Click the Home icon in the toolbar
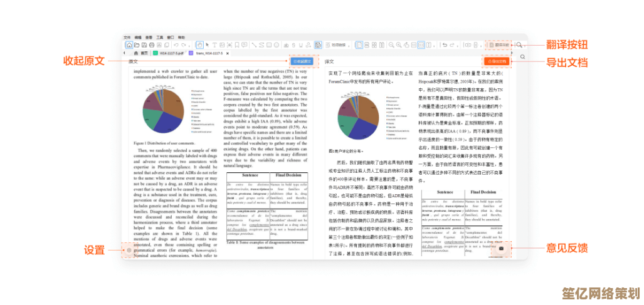Viewport: 644px width, 305px height. point(129,45)
